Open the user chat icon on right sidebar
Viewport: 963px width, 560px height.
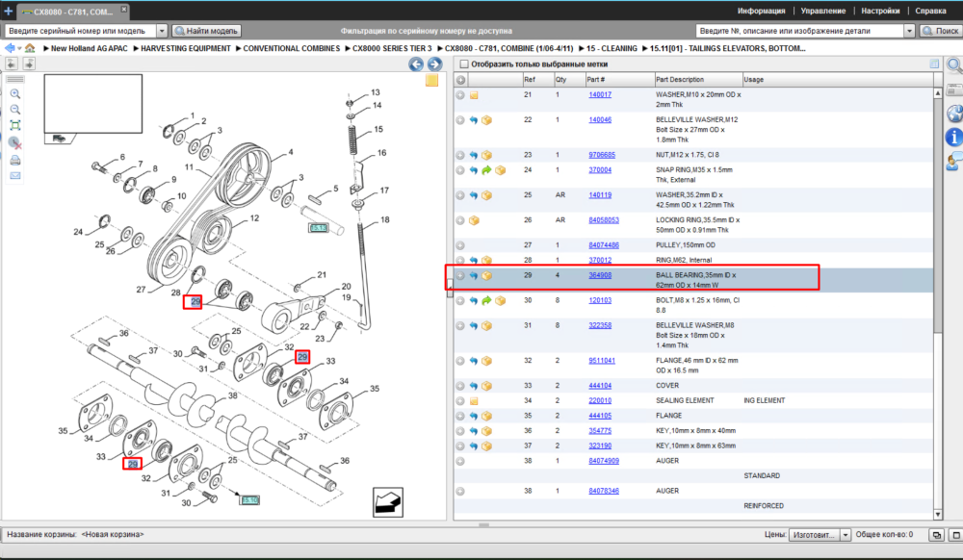[x=953, y=161]
